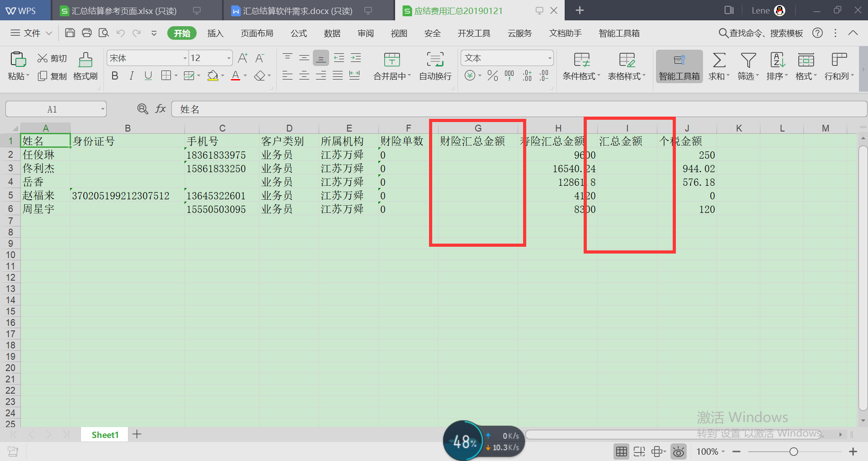Decrease font size with A- icon
This screenshot has width=868, height=461.
tap(260, 58)
